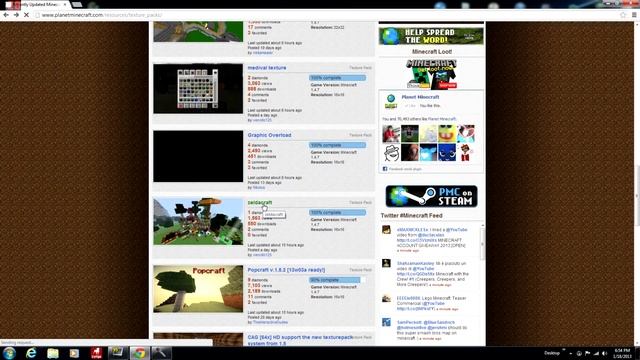Viewport: 640px width, 360px height.
Task: Open the Chrome menu icon
Action: pos(634,15)
